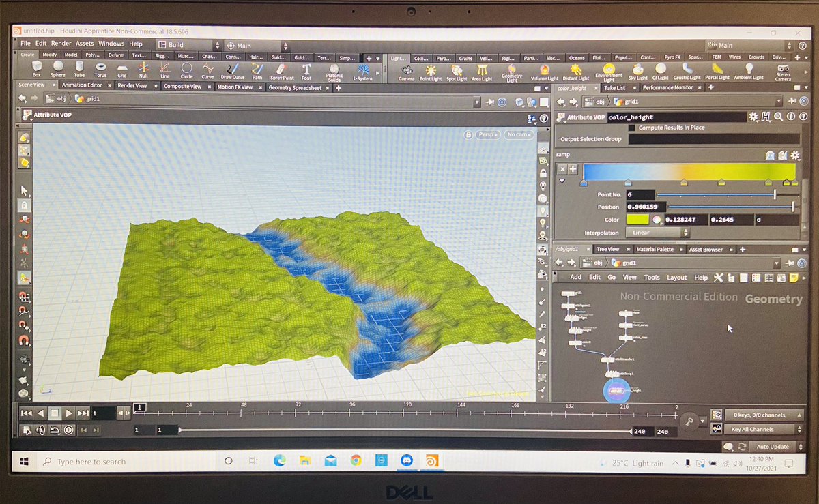
Task: Select the Draw Curve tool
Action: tap(233, 71)
